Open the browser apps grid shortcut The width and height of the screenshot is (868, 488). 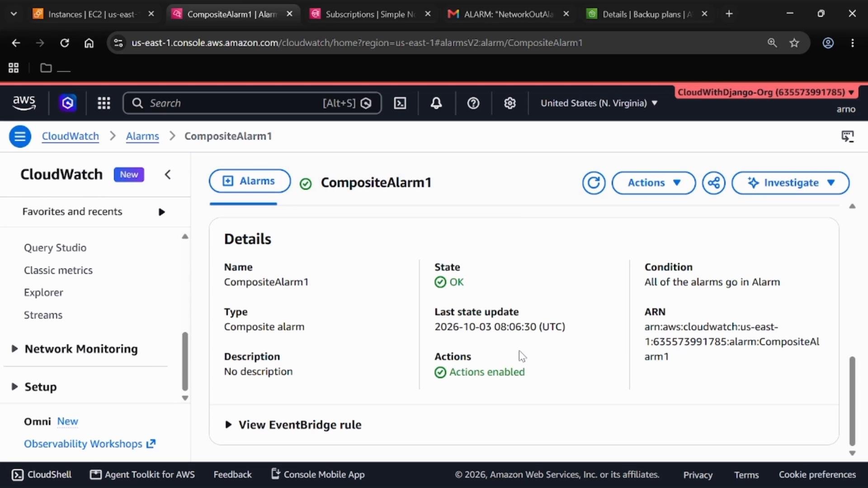(14, 68)
